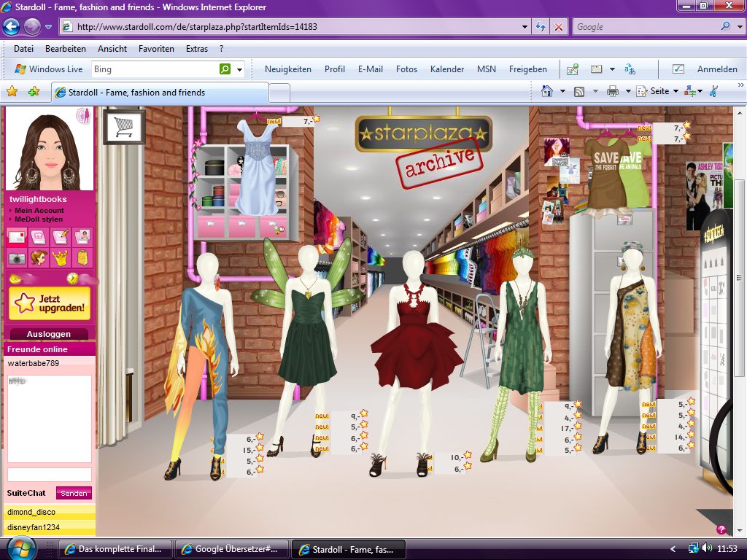The width and height of the screenshot is (747, 560).
Task: Open the Favoriten menu
Action: 156,49
